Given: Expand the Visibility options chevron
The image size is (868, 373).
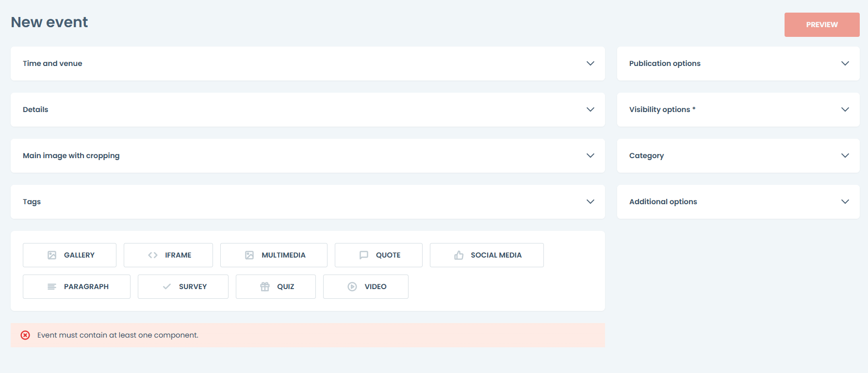Looking at the screenshot, I should pyautogui.click(x=845, y=110).
